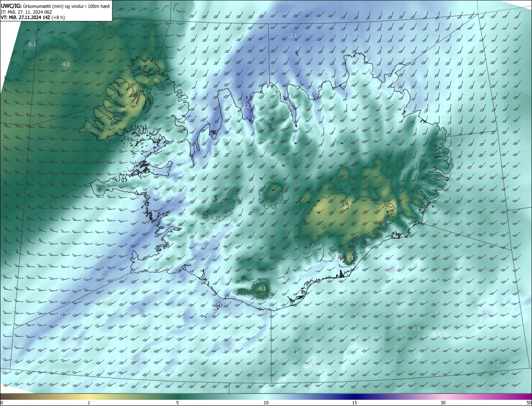Click the 3.1 value label near the southeast coast

[x=350, y=258]
